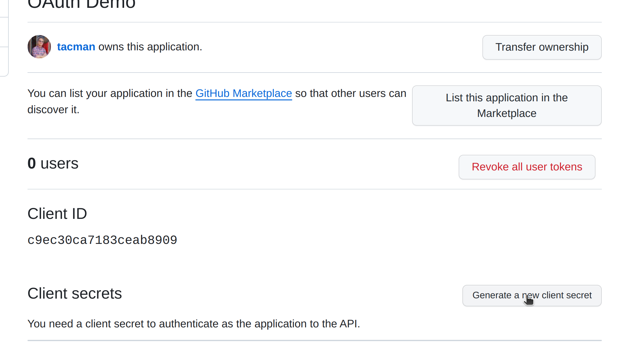Click the OAuth Demo page title
This screenshot has height=353, width=644.
coord(81,4)
